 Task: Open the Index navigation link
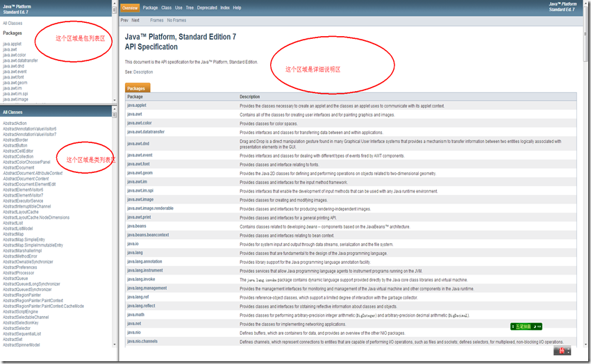[x=225, y=8]
